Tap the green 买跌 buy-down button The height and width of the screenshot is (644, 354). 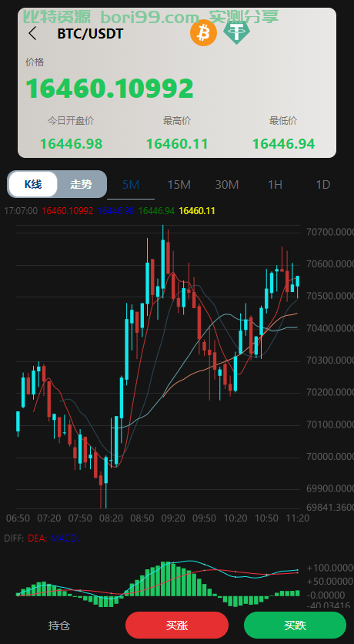(x=296, y=625)
